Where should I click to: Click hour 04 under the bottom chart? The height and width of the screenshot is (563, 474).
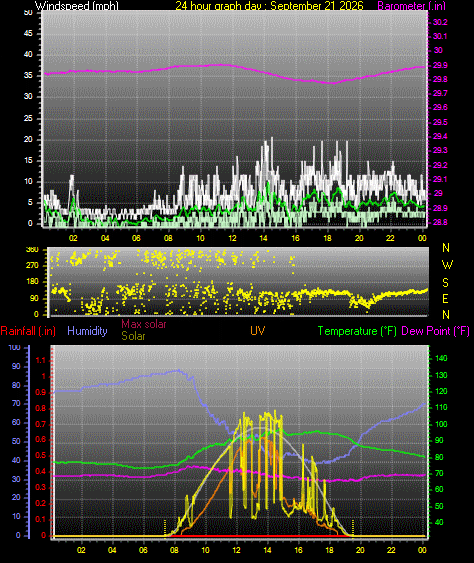pyautogui.click(x=112, y=550)
